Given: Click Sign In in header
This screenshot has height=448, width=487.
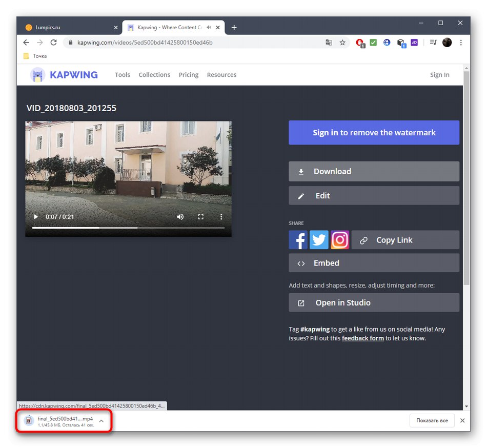Looking at the screenshot, I should (x=439, y=75).
